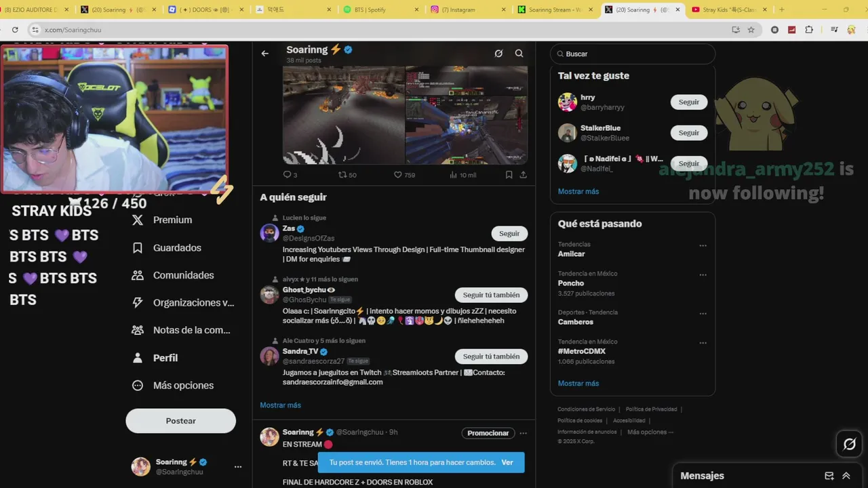Go to Perfil in the sidebar
This screenshot has width=868, height=488.
point(155,358)
